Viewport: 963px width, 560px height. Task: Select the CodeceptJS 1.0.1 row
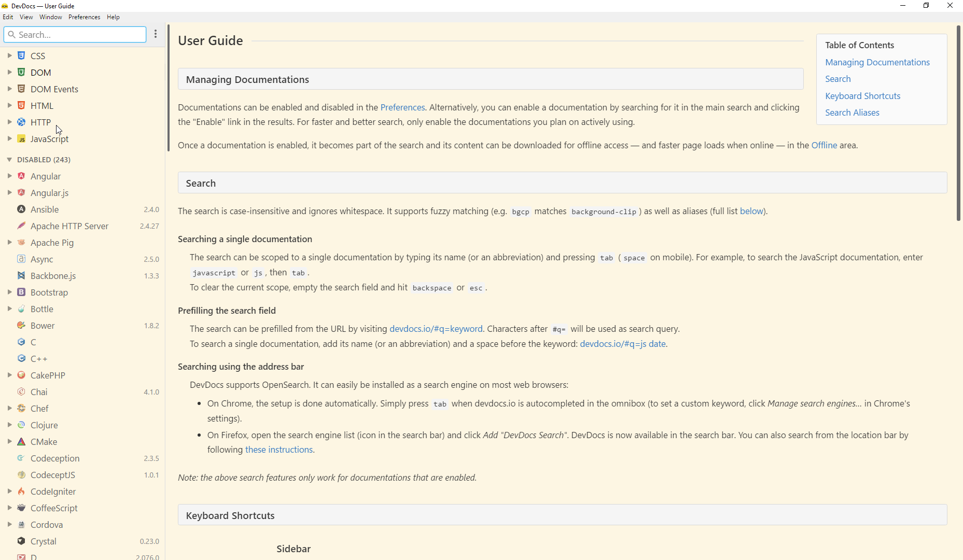point(82,474)
